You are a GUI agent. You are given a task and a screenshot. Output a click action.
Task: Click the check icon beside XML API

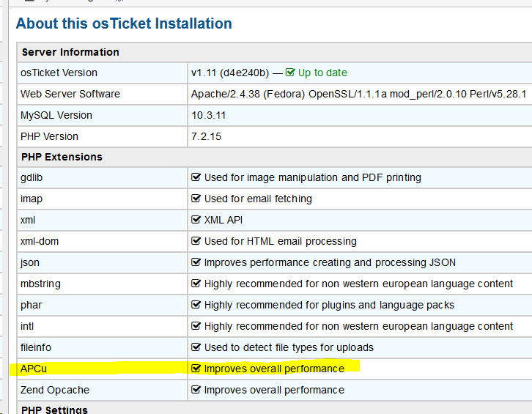pos(196,220)
